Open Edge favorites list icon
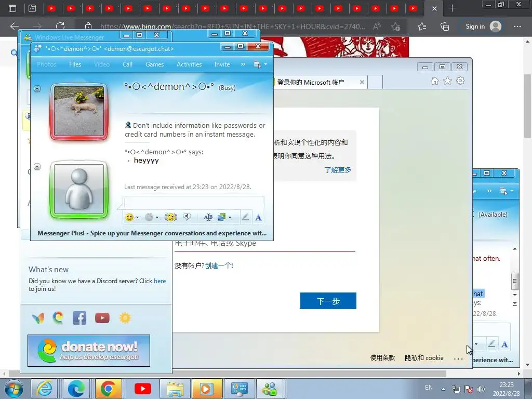This screenshot has width=532, height=399. pyautogui.click(x=422, y=26)
